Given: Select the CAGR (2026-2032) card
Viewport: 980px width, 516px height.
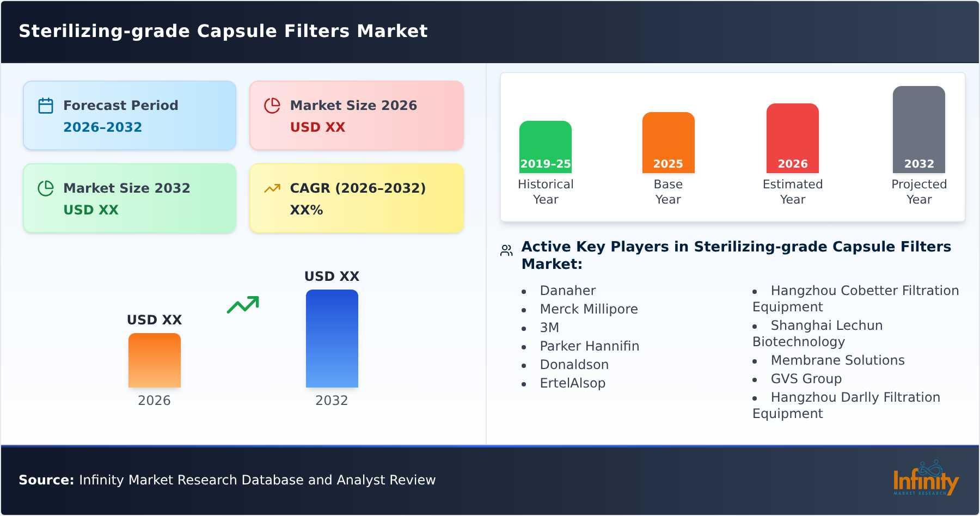Looking at the screenshot, I should [357, 198].
